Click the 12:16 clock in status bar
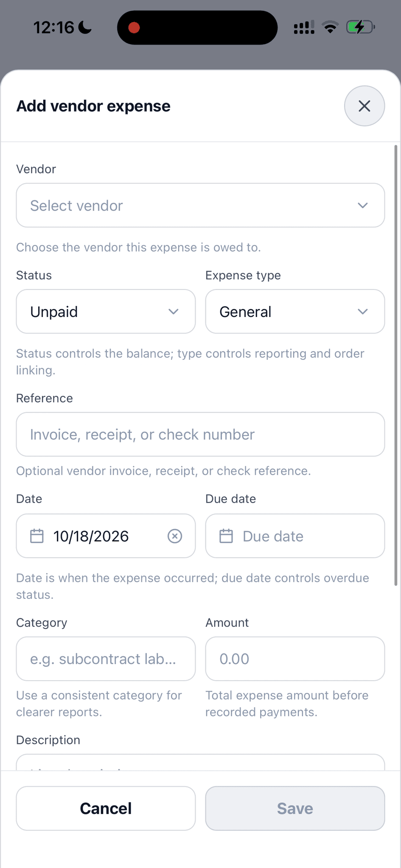 tap(54, 28)
